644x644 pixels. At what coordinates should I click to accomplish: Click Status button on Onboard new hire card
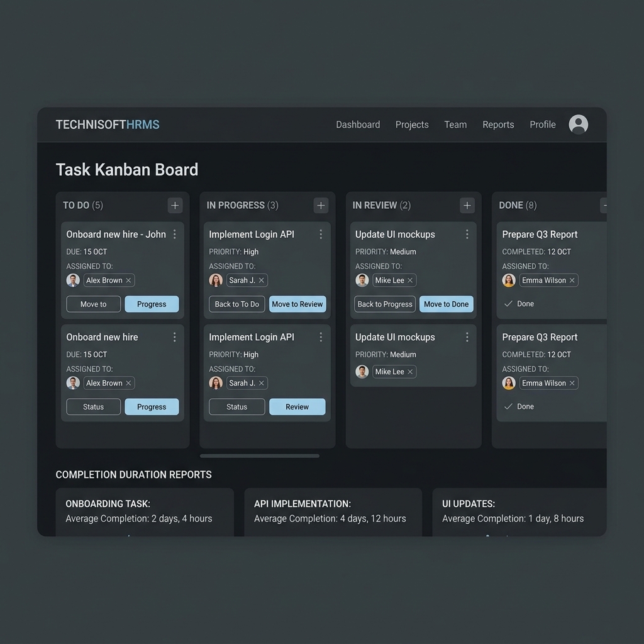93,407
